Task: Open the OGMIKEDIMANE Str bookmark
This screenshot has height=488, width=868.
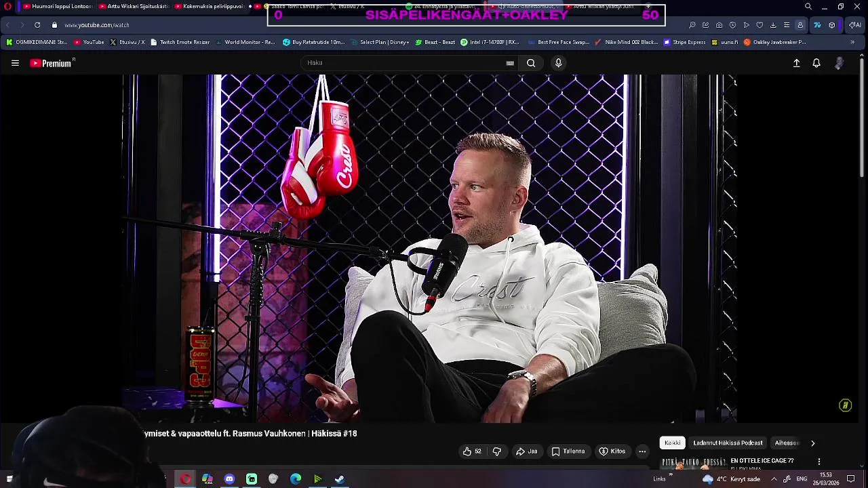Action: [37, 42]
